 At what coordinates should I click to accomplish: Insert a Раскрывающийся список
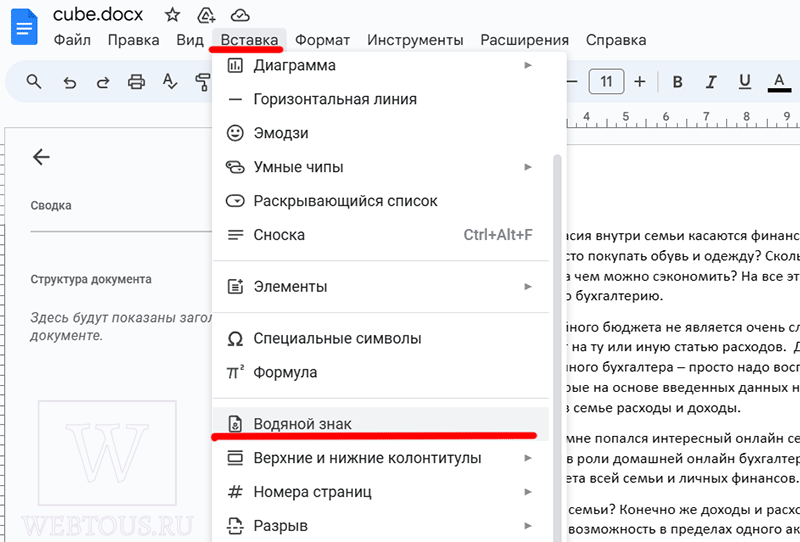tap(381, 201)
